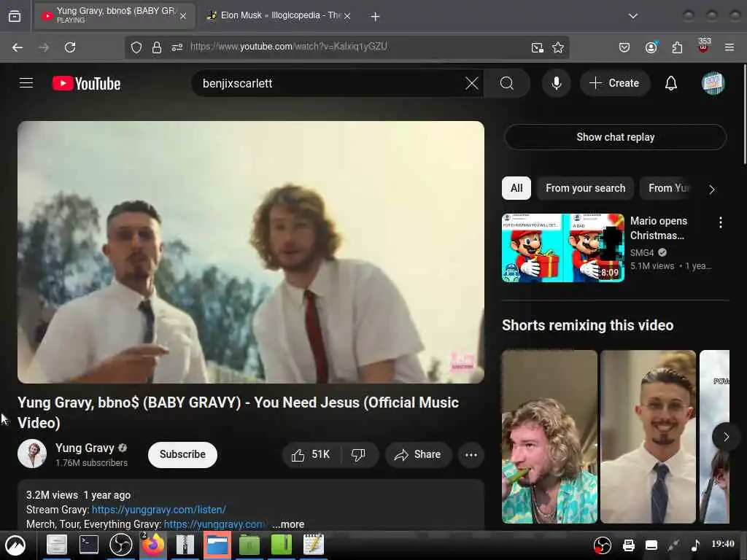Open the Yung Gravy channel avatar
The width and height of the screenshot is (747, 560).
32,454
